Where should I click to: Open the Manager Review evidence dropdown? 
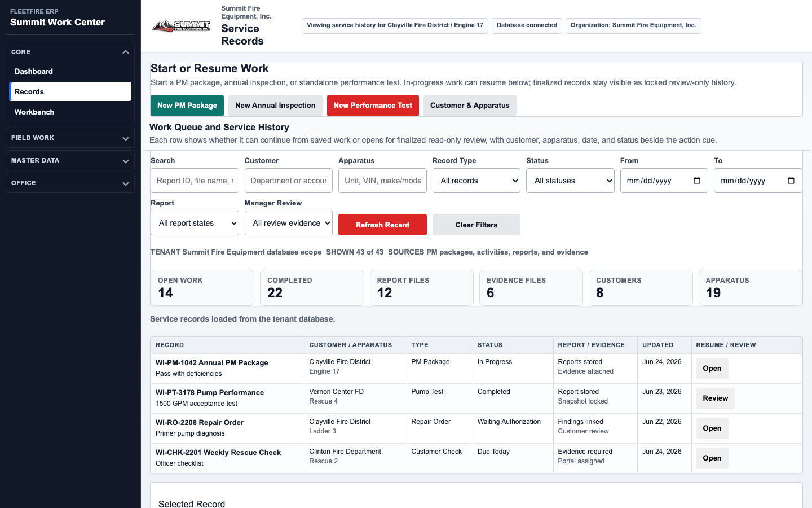pos(289,223)
